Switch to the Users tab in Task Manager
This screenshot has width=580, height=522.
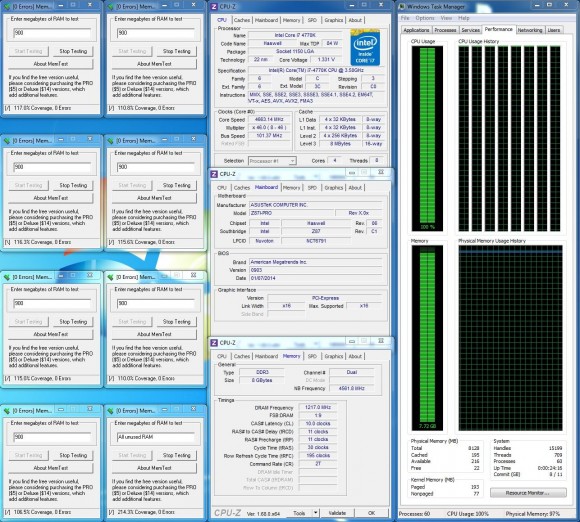tap(554, 30)
